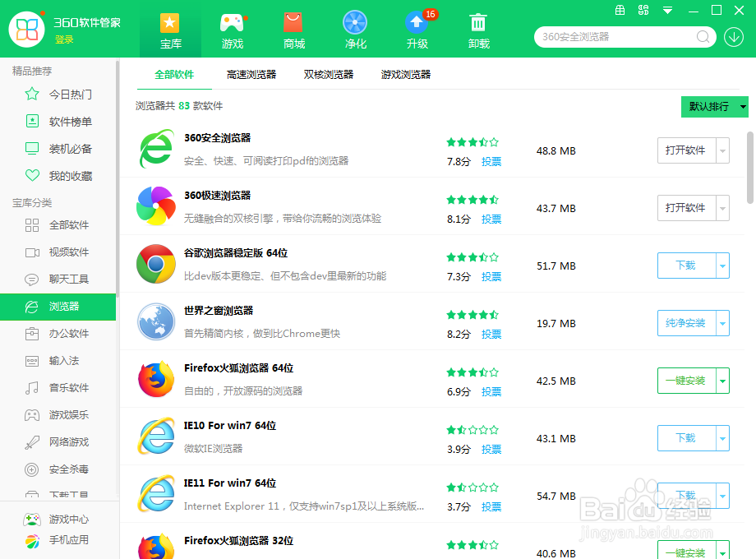This screenshot has height=559, width=756.
Task: Select 软件榜单 in sidebar
Action: pyautogui.click(x=58, y=122)
